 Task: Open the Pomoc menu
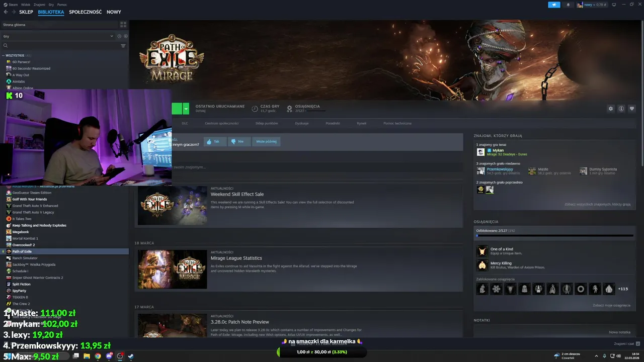62,5
